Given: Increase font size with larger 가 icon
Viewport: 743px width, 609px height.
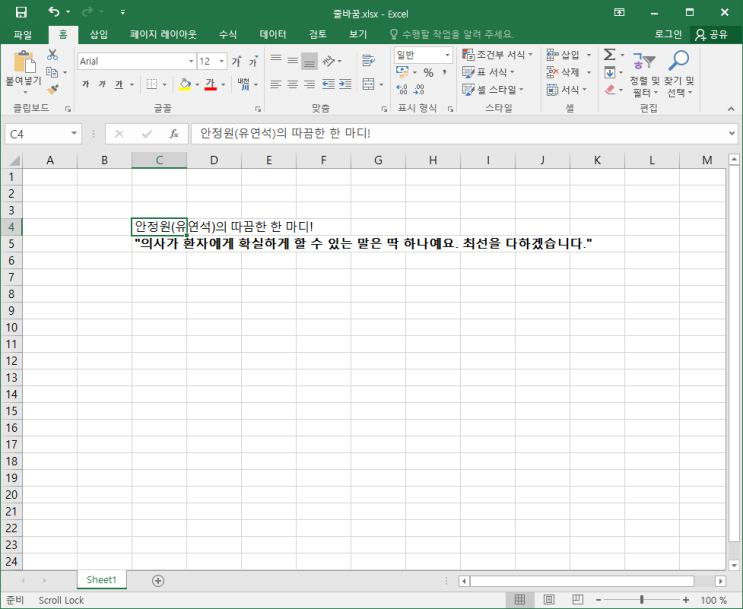Looking at the screenshot, I should tap(236, 61).
